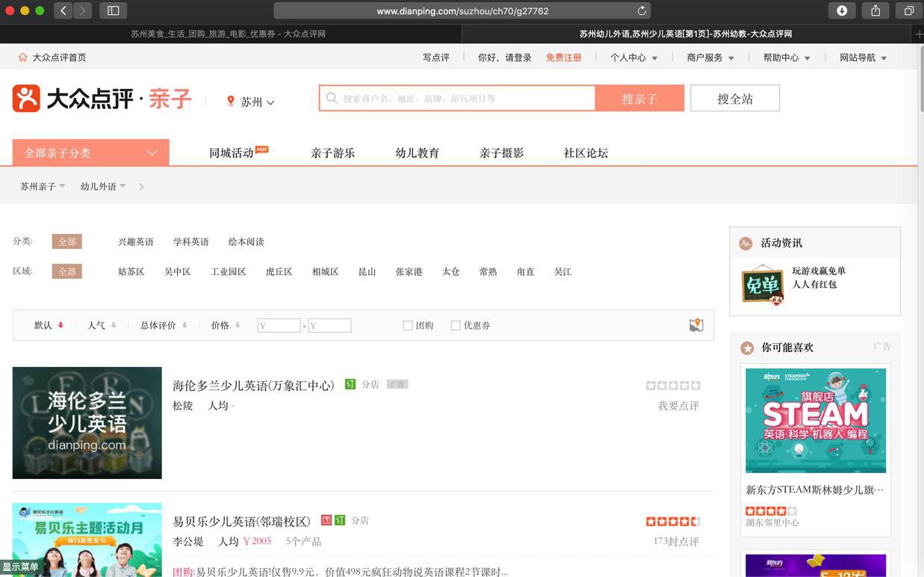Open the 苏州 city dropdown

pyautogui.click(x=257, y=102)
